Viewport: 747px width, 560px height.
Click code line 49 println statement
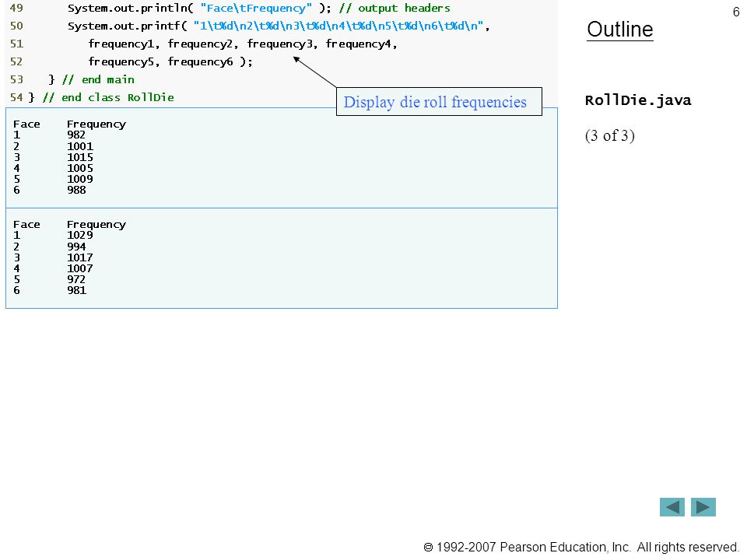click(199, 8)
